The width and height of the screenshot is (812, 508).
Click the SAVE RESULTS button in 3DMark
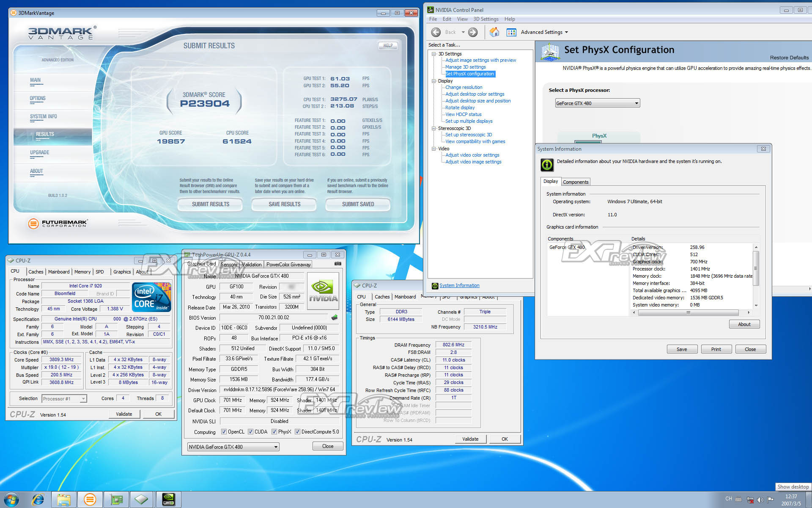(284, 204)
